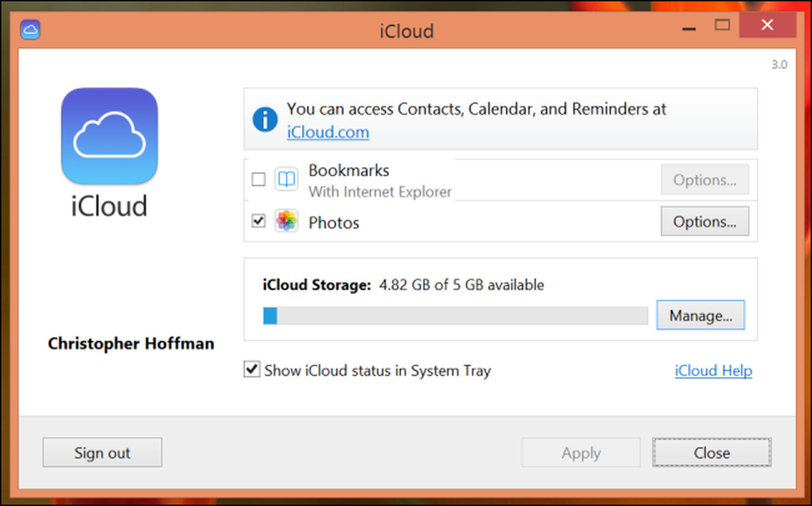Click the 4.82 GB of 5 GB available text
This screenshot has width=812, height=506.
click(461, 285)
